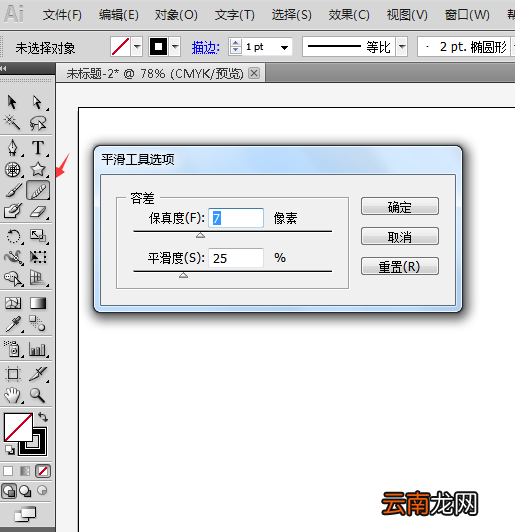Image resolution: width=515 pixels, height=532 pixels.
Task: Open the 对象(O) menu
Action: pos(176,15)
